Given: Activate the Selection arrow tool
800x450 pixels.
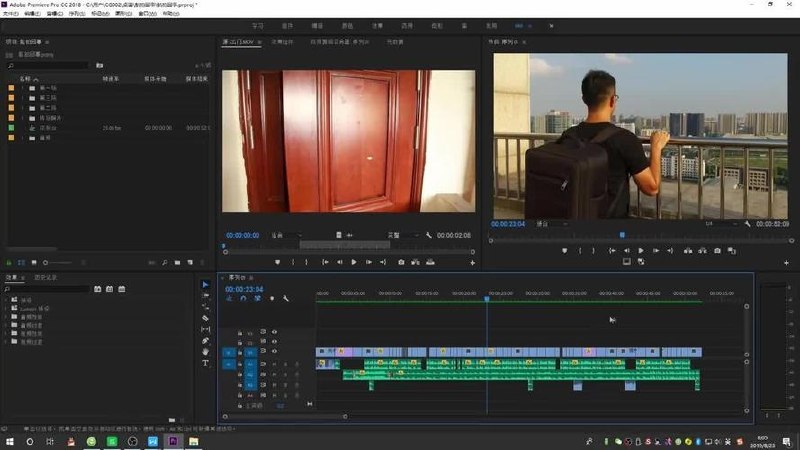Looking at the screenshot, I should point(205,284).
